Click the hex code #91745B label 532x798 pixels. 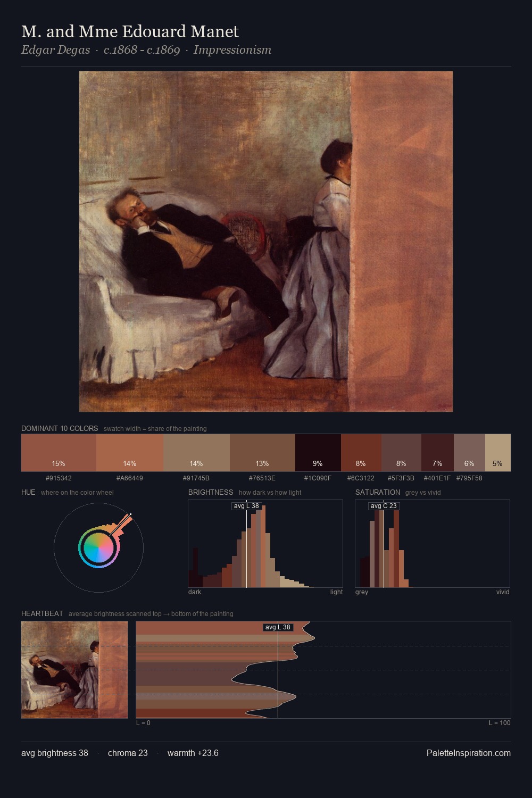tap(196, 478)
